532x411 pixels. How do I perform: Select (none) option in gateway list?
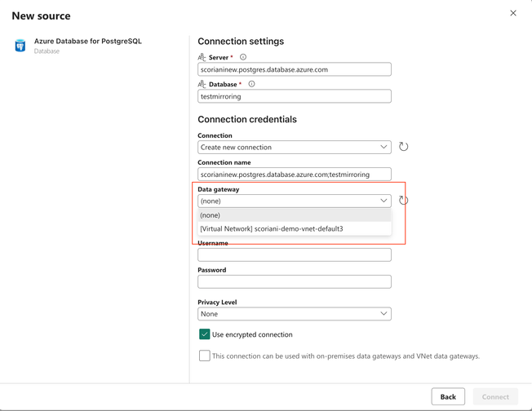pos(295,215)
